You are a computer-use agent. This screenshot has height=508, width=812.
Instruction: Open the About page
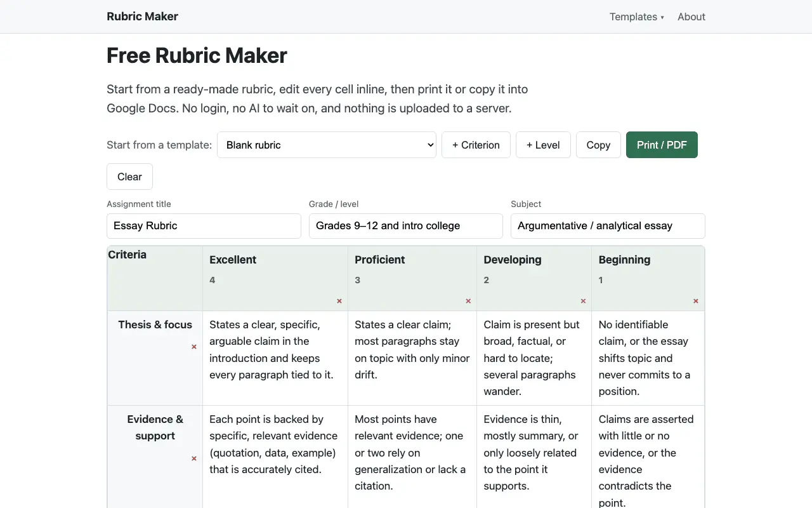[691, 17]
